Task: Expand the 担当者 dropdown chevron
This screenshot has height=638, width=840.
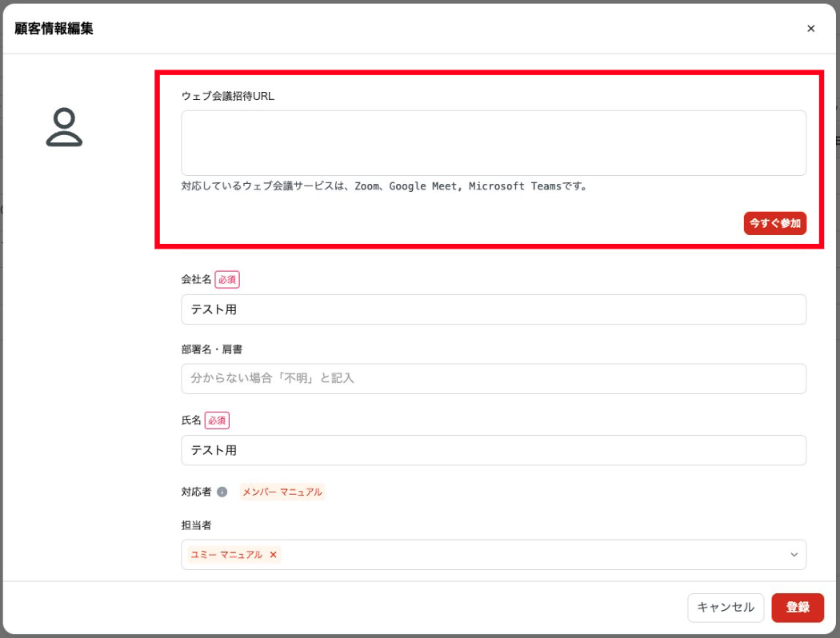Action: 794,554
